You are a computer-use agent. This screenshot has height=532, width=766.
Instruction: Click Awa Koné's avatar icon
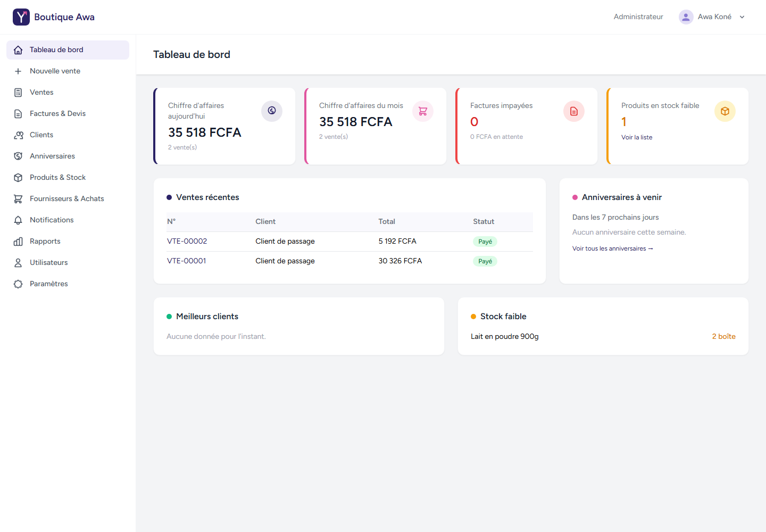686,17
